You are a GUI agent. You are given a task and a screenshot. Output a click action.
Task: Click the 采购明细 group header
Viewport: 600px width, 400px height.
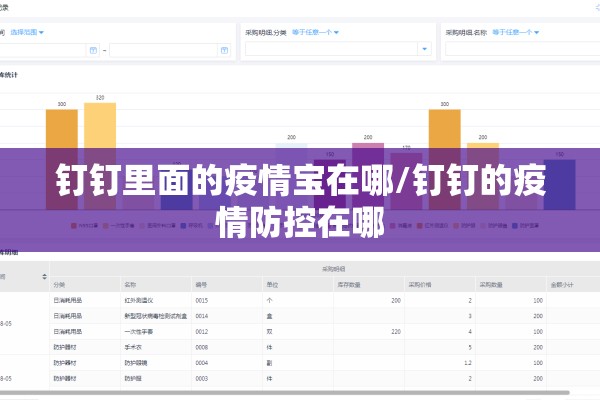(x=333, y=269)
